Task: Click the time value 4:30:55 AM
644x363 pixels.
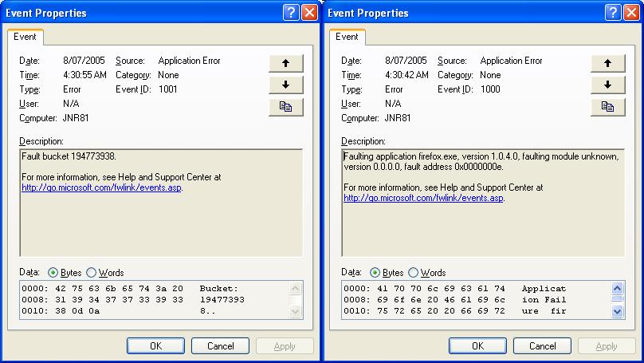Action: (84, 75)
